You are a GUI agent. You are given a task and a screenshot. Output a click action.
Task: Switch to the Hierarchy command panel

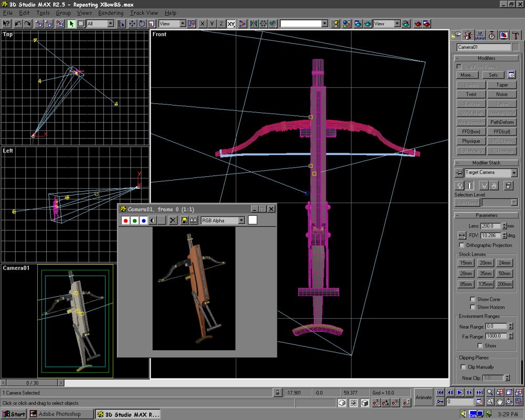(x=479, y=35)
